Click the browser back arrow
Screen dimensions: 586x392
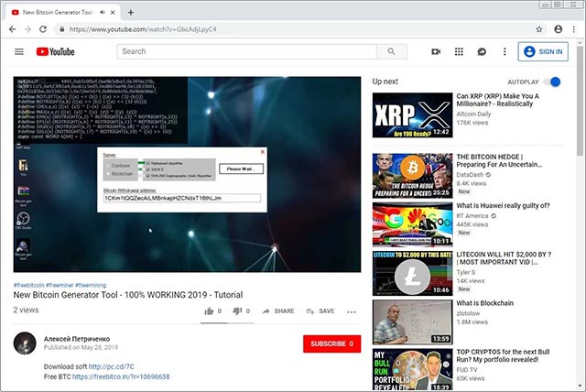point(12,29)
